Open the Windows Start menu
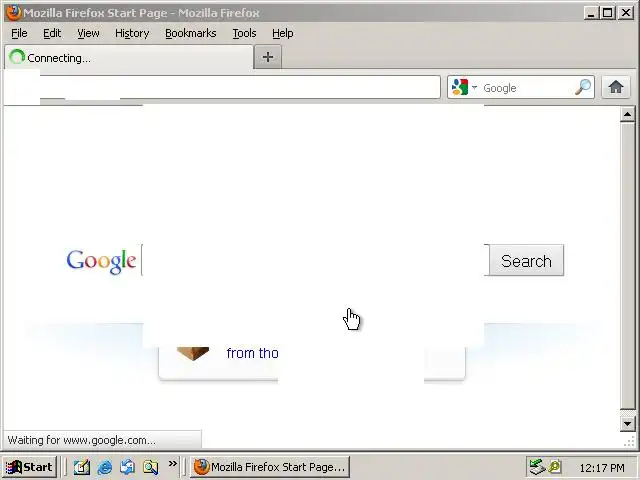Image resolution: width=640 pixels, height=480 pixels. [x=29, y=467]
